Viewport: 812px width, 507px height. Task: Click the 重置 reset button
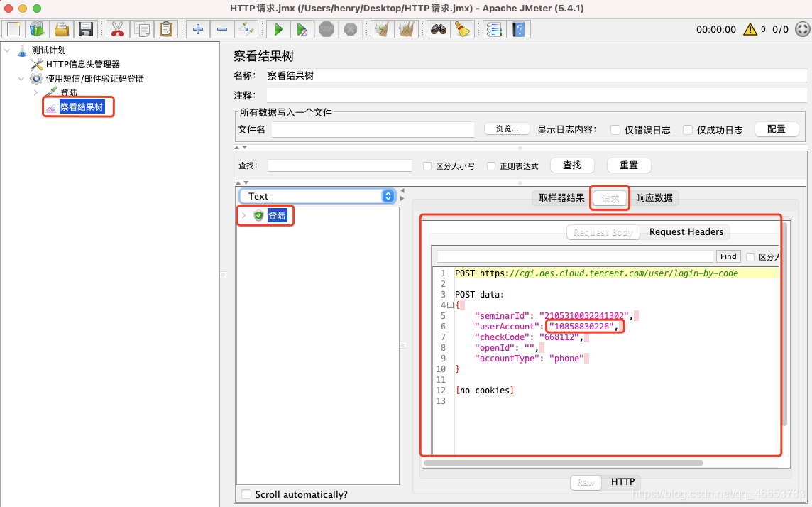pyautogui.click(x=629, y=165)
